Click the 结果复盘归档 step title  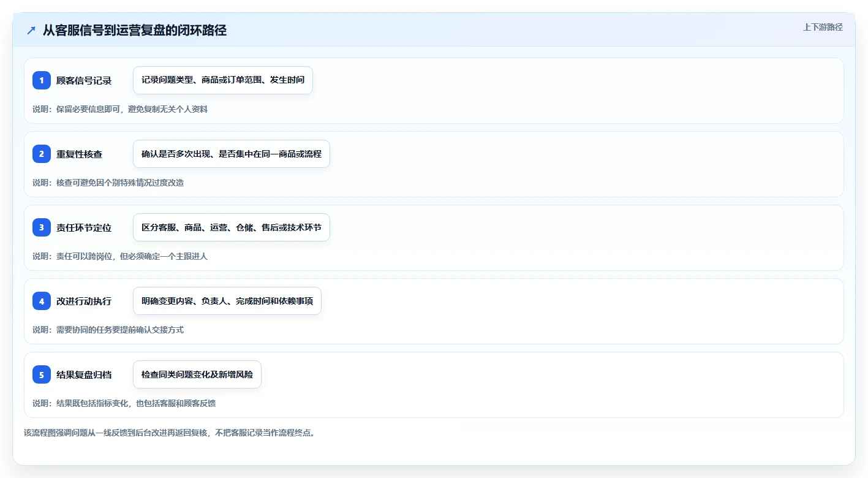[84, 374]
